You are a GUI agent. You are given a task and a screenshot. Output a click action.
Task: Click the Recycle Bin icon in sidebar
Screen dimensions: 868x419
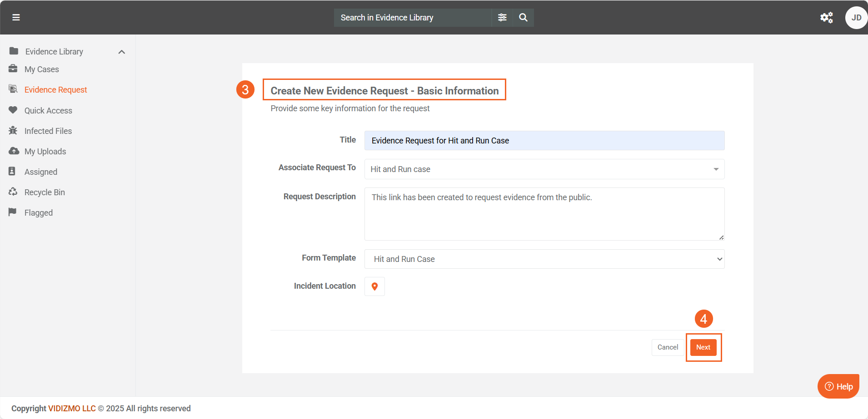(13, 192)
